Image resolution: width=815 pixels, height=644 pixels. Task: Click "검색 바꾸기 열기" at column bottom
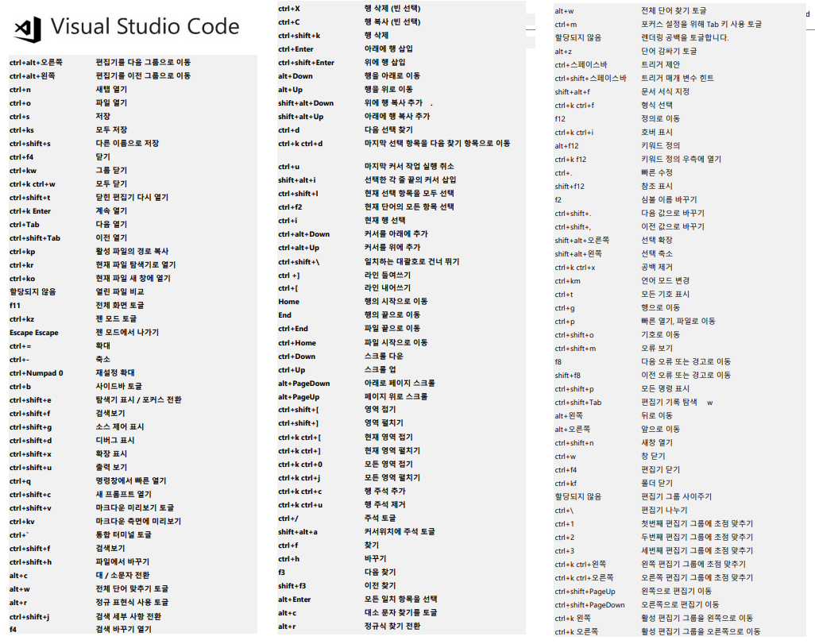click(123, 629)
